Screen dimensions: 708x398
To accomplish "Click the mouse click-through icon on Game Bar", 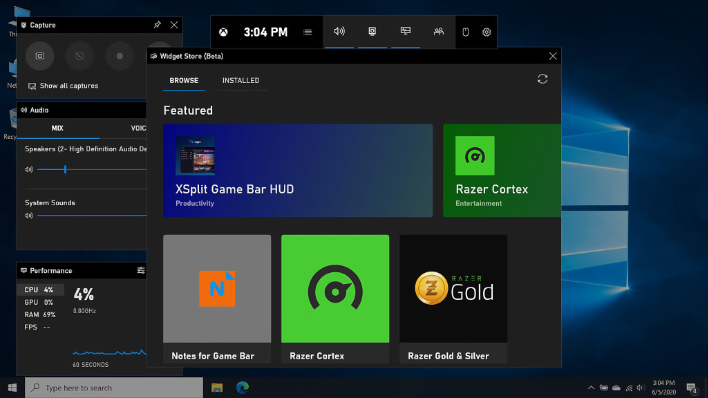I will pos(466,32).
